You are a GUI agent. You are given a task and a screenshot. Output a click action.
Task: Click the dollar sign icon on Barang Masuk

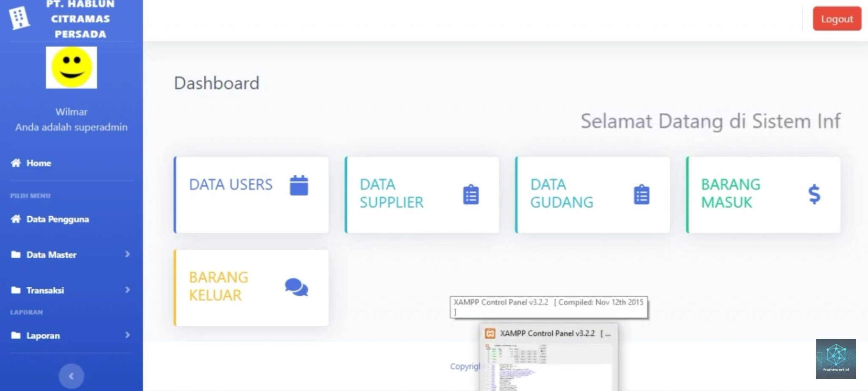click(x=814, y=194)
